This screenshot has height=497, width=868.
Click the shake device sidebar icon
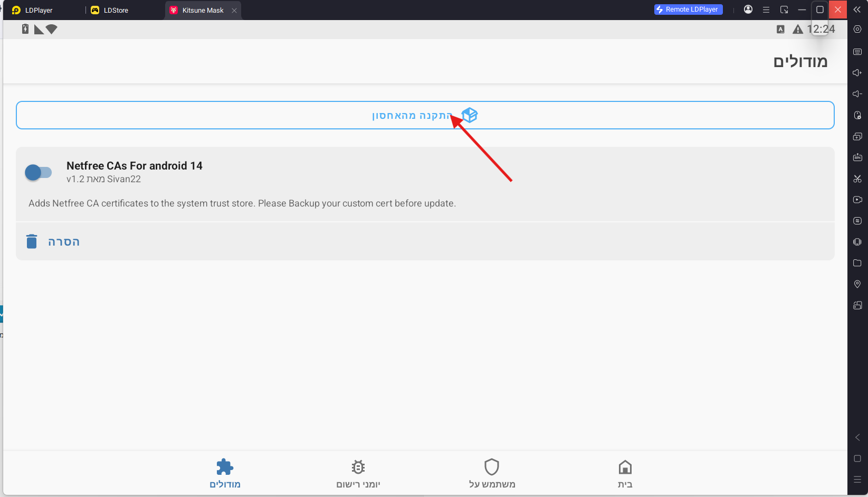click(857, 242)
